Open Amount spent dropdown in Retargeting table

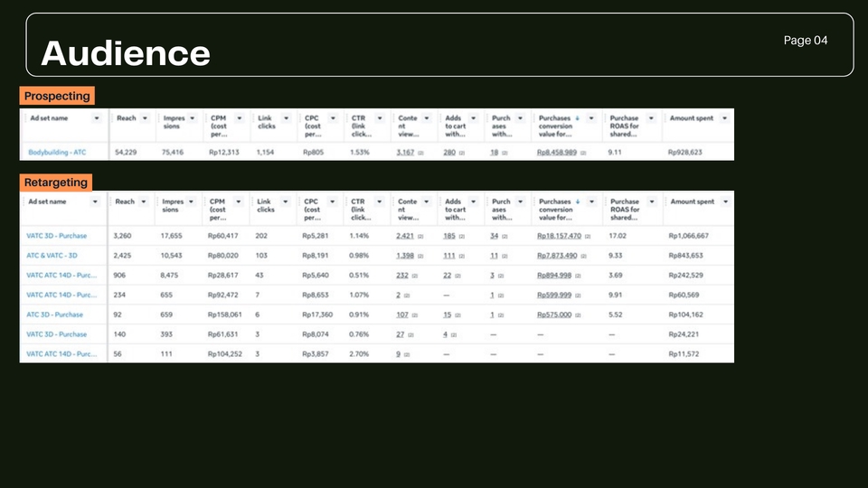pyautogui.click(x=723, y=202)
